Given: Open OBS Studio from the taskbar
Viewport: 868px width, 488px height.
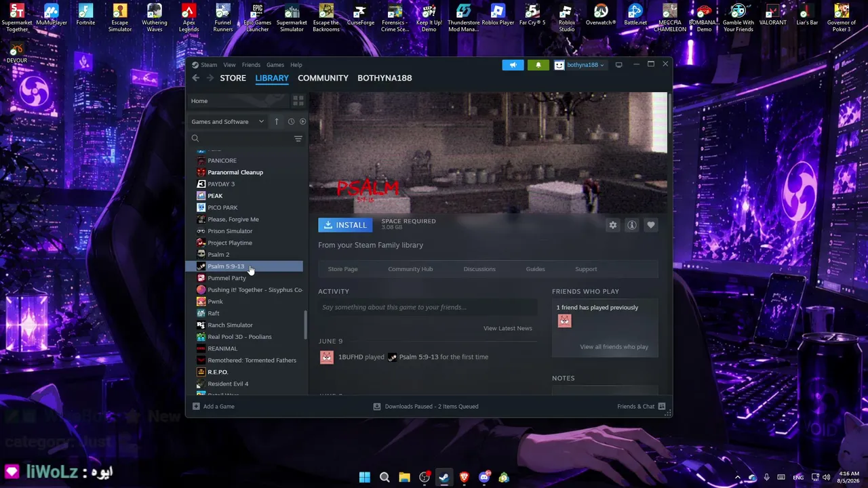Looking at the screenshot, I should [x=425, y=477].
